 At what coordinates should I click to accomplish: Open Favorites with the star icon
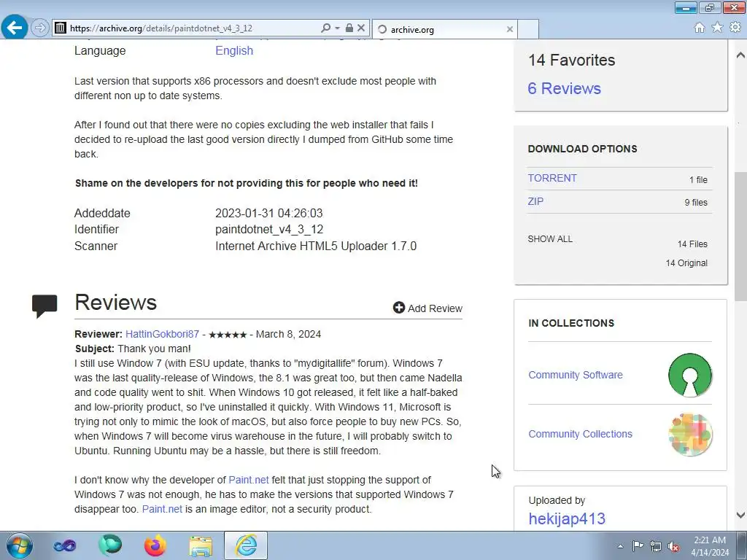pos(718,28)
